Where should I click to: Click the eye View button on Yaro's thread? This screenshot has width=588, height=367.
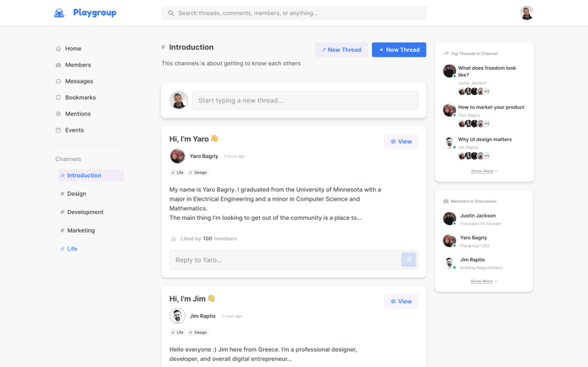pos(401,142)
